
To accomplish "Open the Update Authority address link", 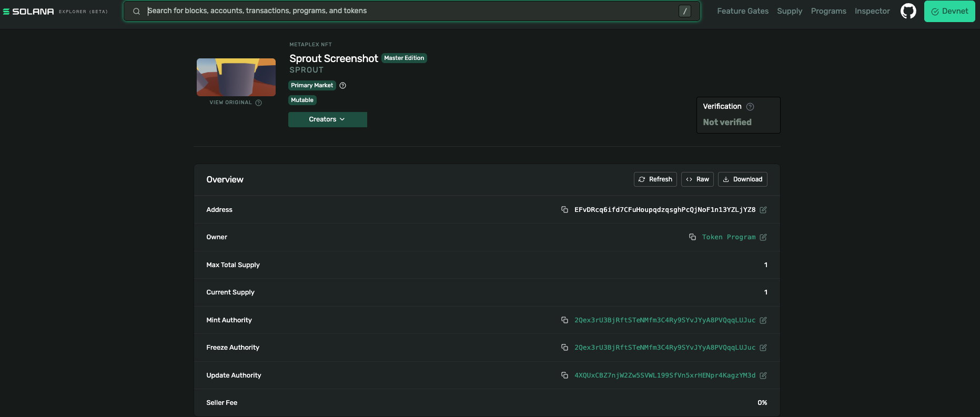I will coord(665,375).
